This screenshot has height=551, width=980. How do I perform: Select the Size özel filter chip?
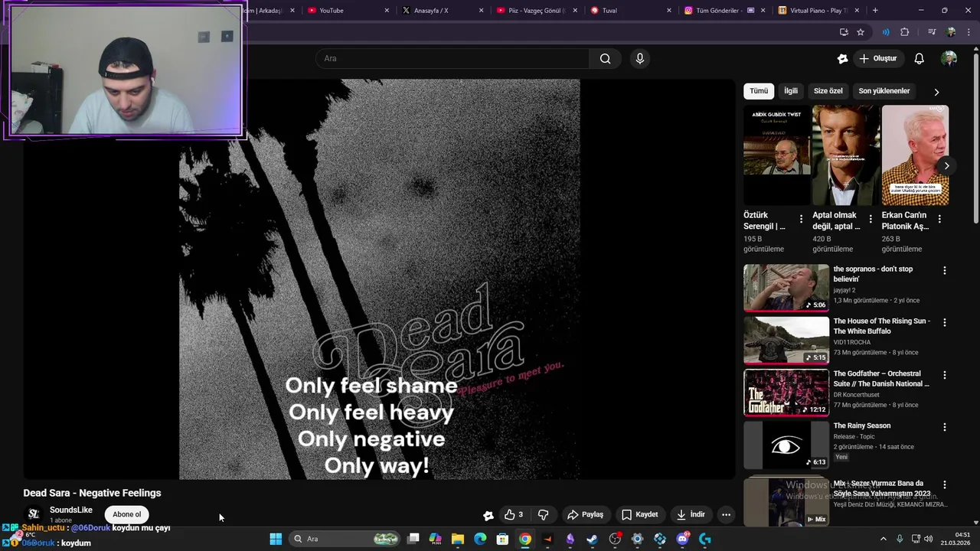click(x=828, y=91)
